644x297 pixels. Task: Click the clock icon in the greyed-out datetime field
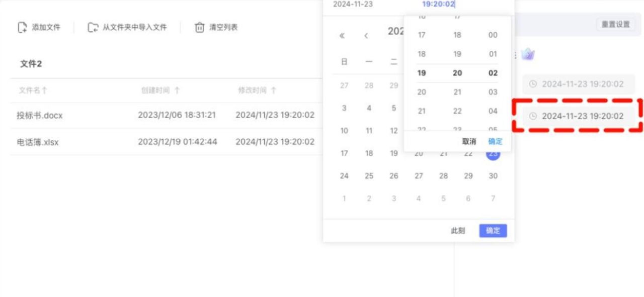tap(533, 84)
